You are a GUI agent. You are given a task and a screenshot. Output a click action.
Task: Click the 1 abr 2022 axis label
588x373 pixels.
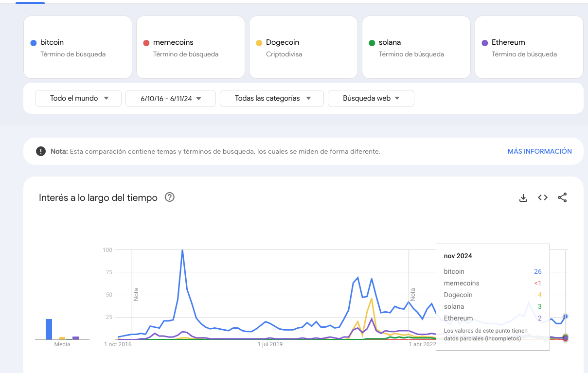tap(423, 344)
